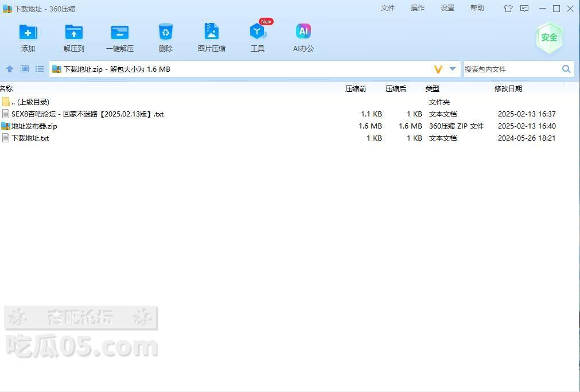Launch the AI办公 feature
The height and width of the screenshot is (392, 580).
pos(303,32)
